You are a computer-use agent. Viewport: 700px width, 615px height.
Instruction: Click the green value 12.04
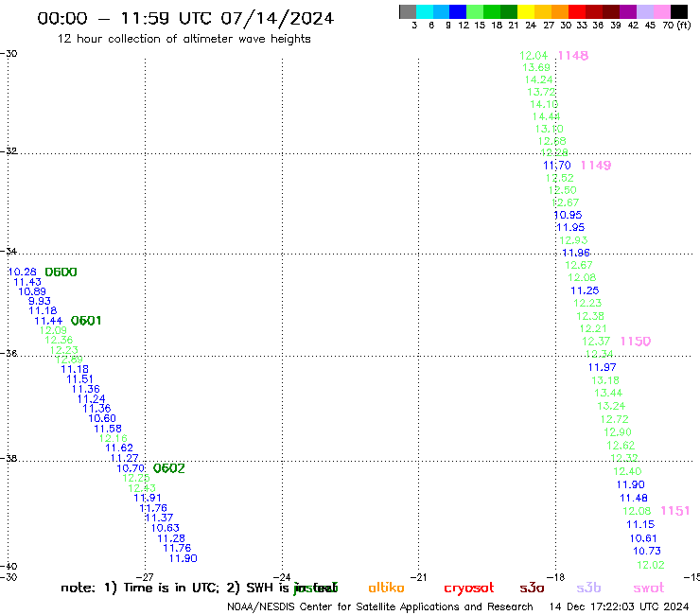(534, 56)
